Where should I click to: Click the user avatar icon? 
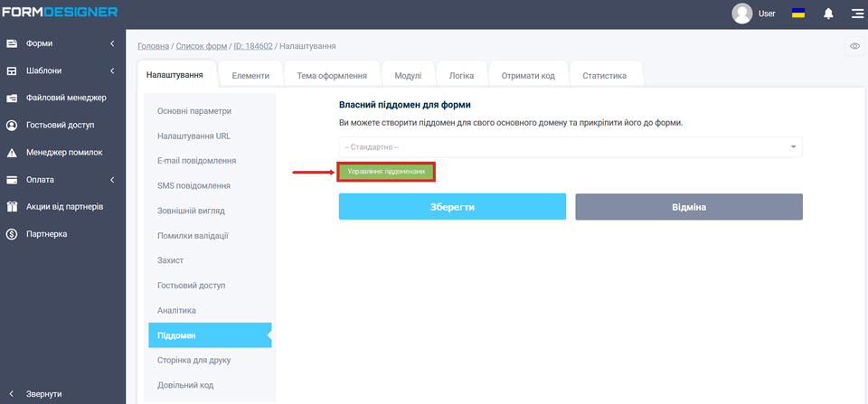pyautogui.click(x=742, y=14)
